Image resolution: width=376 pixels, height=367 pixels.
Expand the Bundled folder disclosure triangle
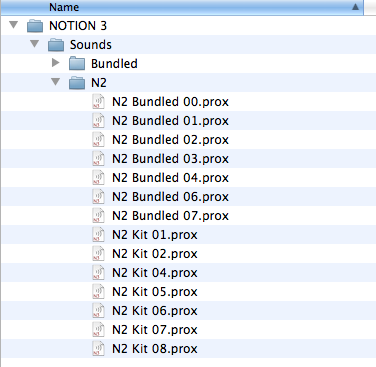[x=56, y=63]
